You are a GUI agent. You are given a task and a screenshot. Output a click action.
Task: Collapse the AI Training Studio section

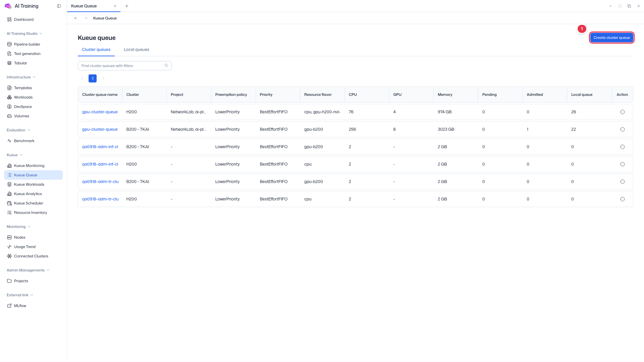click(x=24, y=34)
